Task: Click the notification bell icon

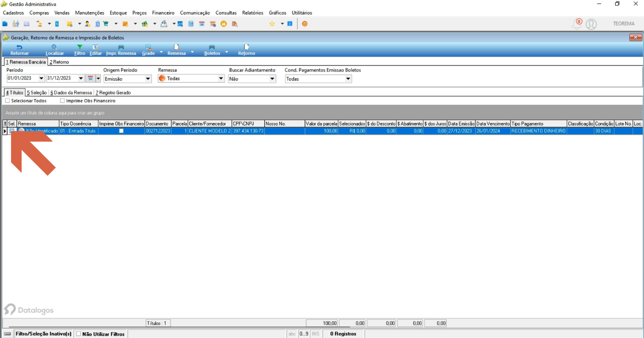Action: click(577, 24)
